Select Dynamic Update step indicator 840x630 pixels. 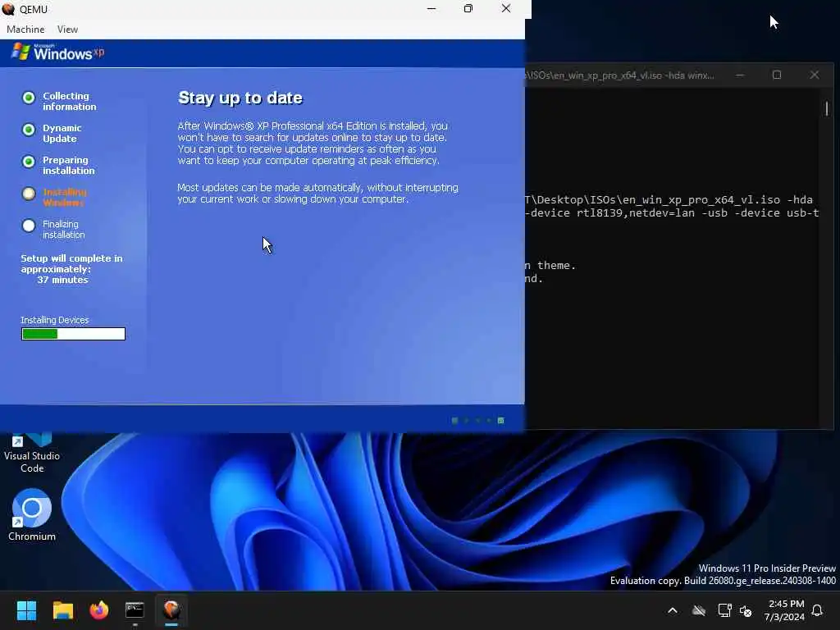(29, 130)
